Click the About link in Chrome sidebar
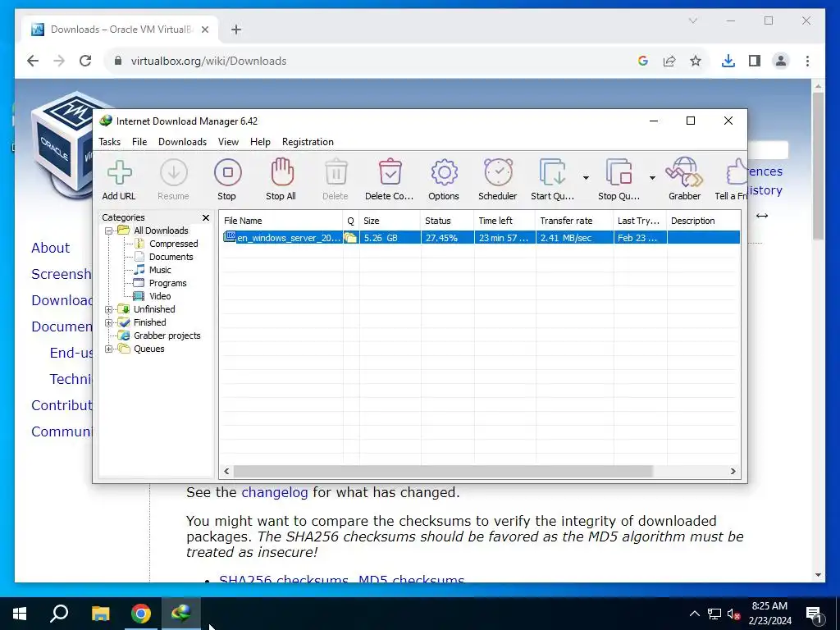 [50, 248]
